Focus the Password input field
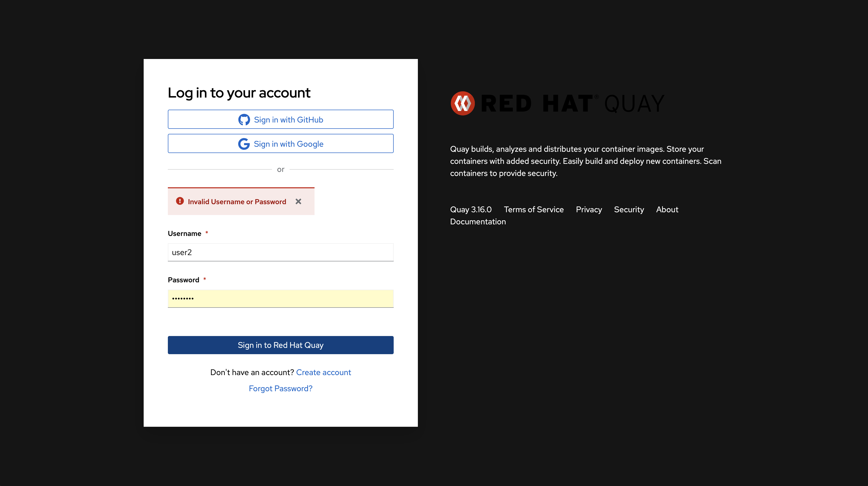The image size is (868, 486). tap(280, 299)
